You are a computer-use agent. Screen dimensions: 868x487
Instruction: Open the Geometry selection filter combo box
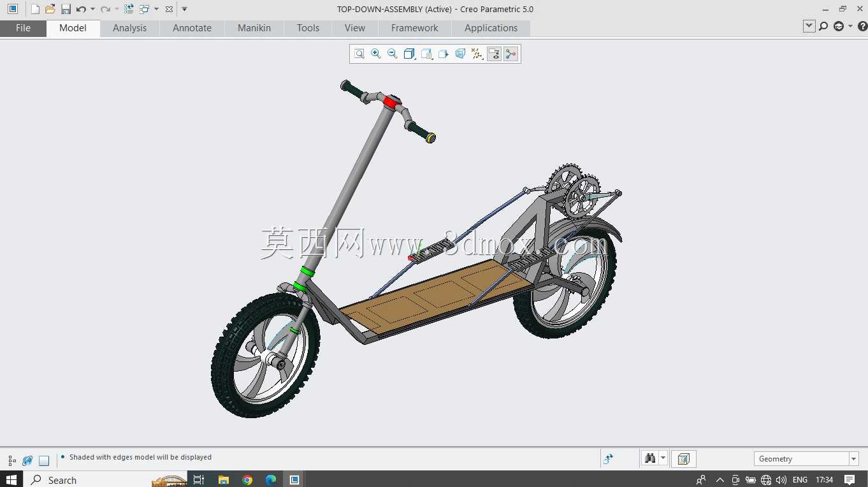coord(806,459)
